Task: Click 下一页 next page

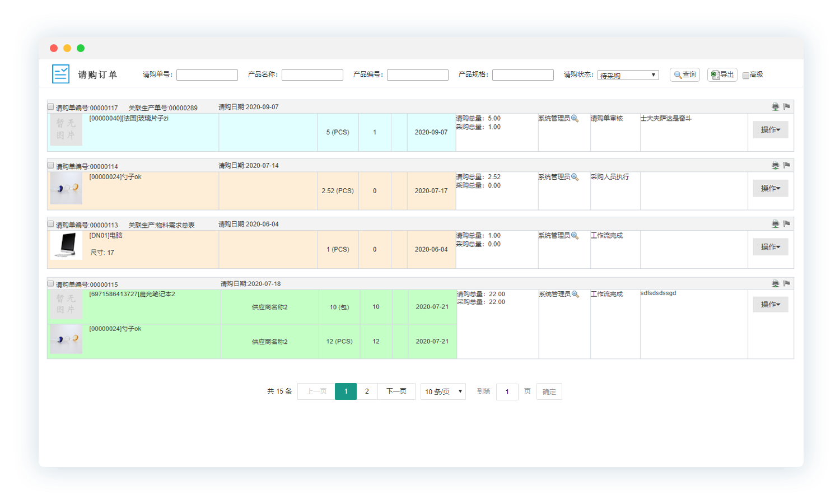Action: pos(396,391)
